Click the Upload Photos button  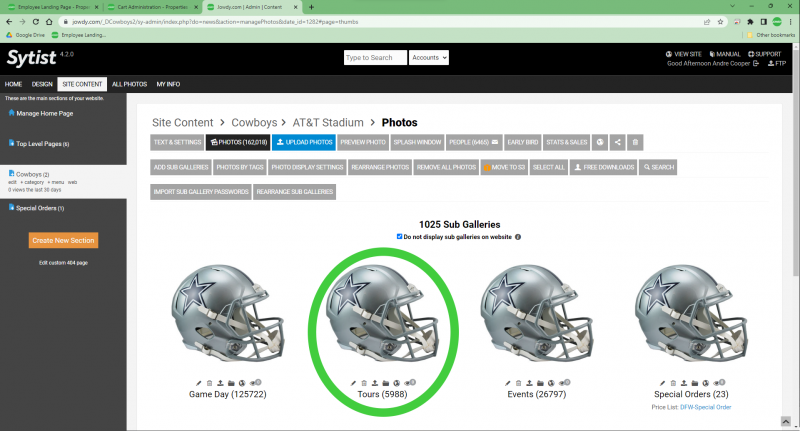[x=304, y=142]
